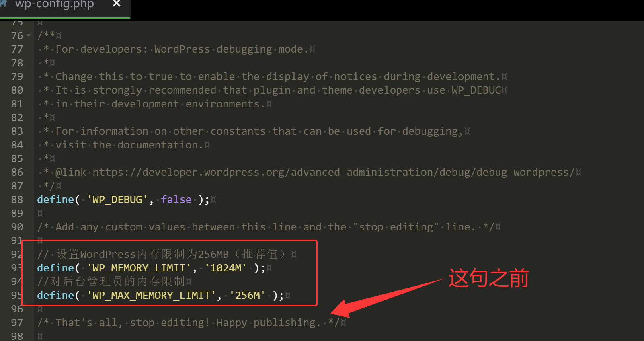Image resolution: width=644 pixels, height=341 pixels.
Task: Collapse the comment block at line 76
Action: (29, 36)
